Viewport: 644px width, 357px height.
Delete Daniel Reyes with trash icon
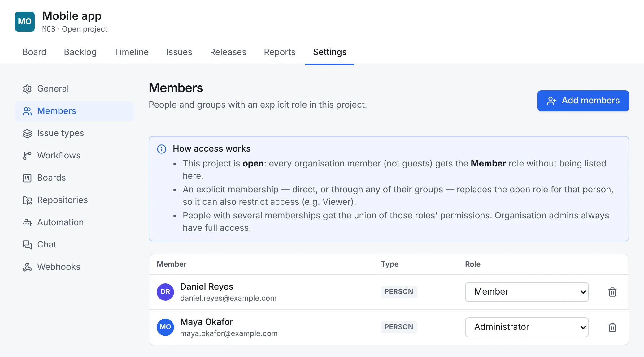pyautogui.click(x=612, y=292)
